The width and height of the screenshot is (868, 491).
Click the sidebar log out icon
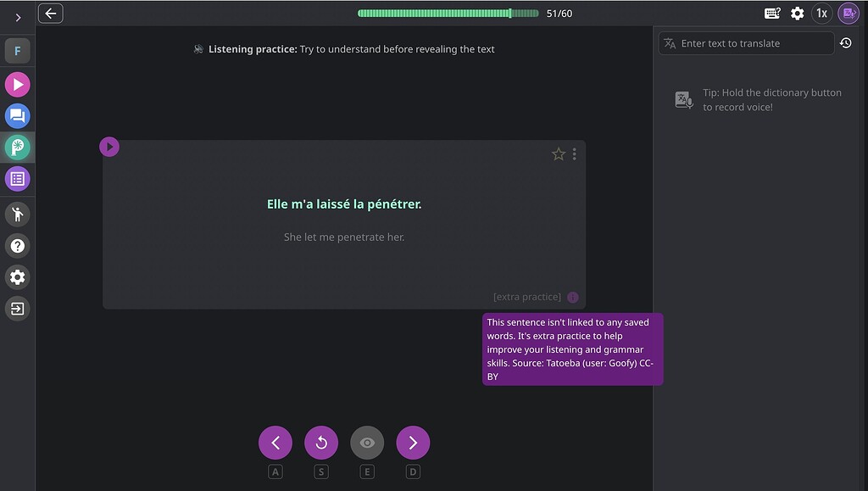(x=18, y=308)
